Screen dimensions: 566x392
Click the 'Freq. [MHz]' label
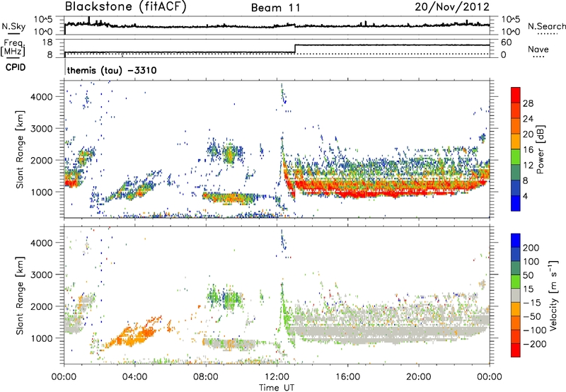pyautogui.click(x=13, y=48)
